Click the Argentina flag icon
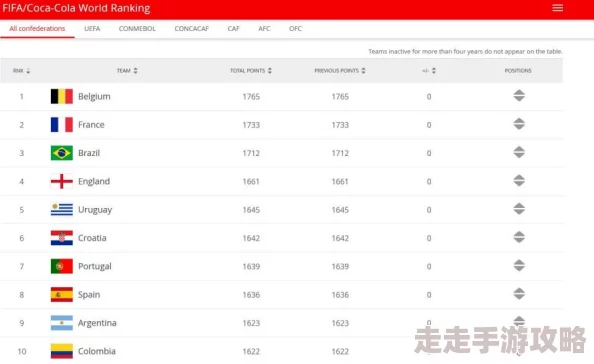Viewport: 594px width, 364px height. [62, 323]
